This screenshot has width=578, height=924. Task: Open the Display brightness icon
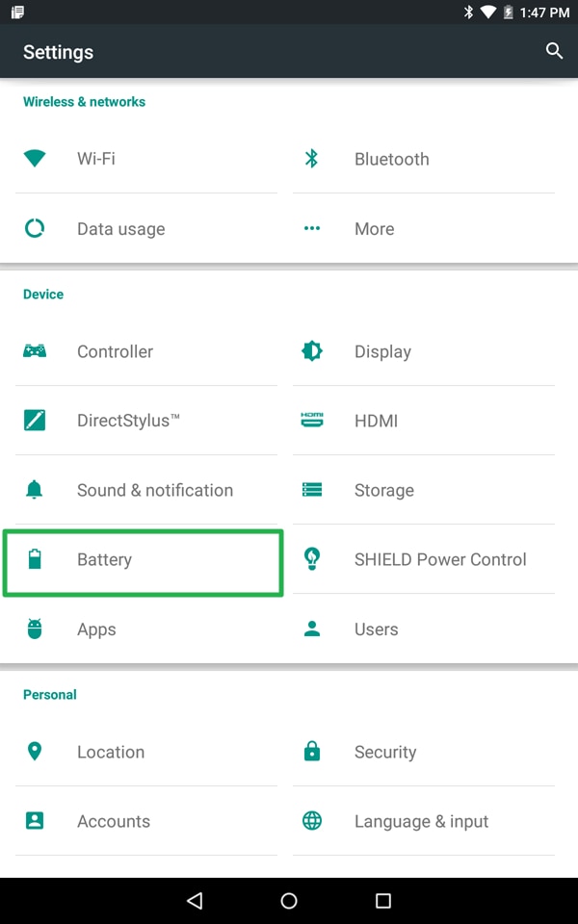click(312, 351)
